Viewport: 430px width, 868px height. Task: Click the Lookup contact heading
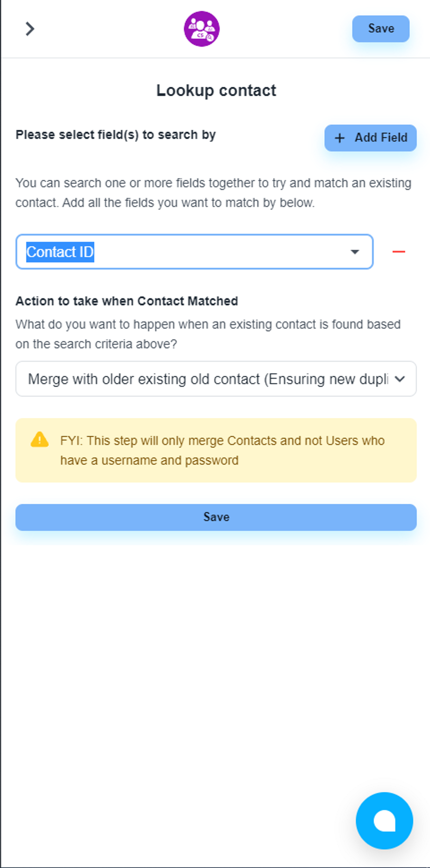point(216,91)
